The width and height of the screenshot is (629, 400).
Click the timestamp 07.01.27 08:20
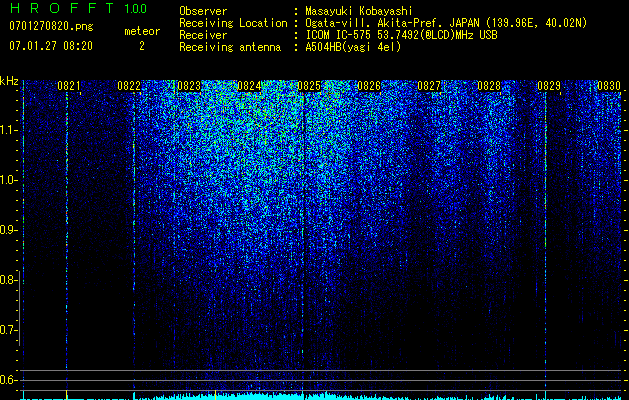[51, 46]
